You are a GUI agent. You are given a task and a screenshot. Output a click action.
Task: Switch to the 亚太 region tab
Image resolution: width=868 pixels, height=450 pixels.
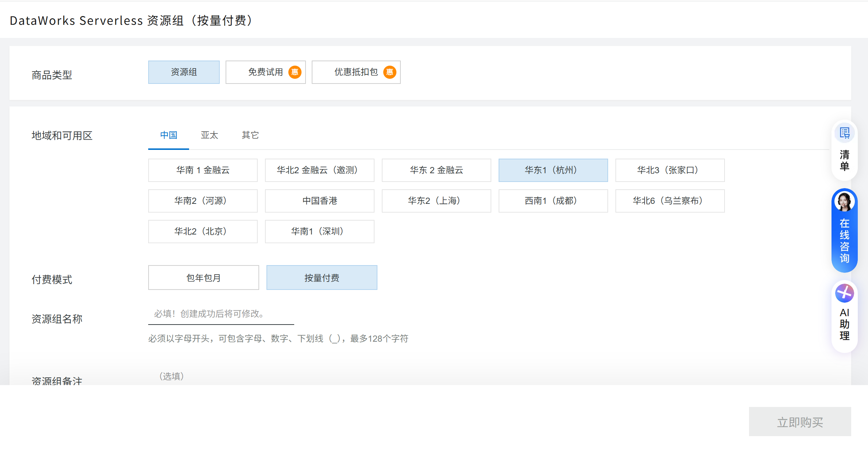(x=209, y=135)
